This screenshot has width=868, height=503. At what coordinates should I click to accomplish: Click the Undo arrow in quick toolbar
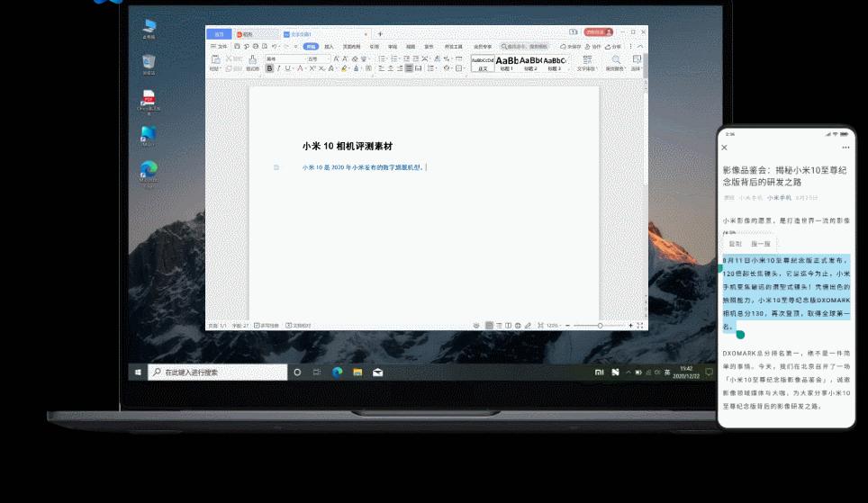tap(274, 47)
